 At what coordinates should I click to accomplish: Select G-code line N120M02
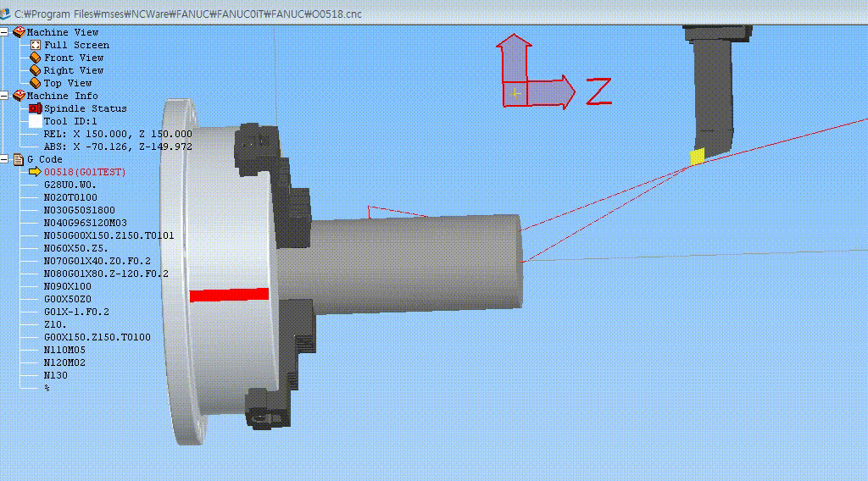(x=64, y=362)
